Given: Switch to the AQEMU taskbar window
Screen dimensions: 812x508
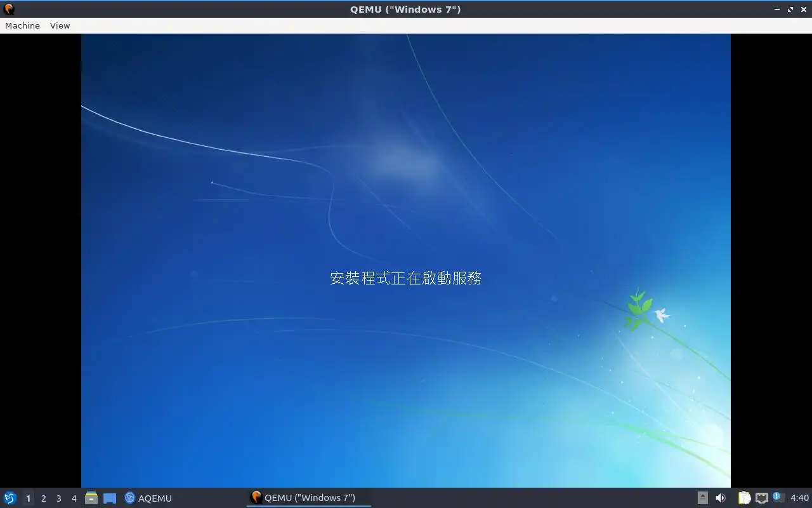Looking at the screenshot, I should [149, 498].
